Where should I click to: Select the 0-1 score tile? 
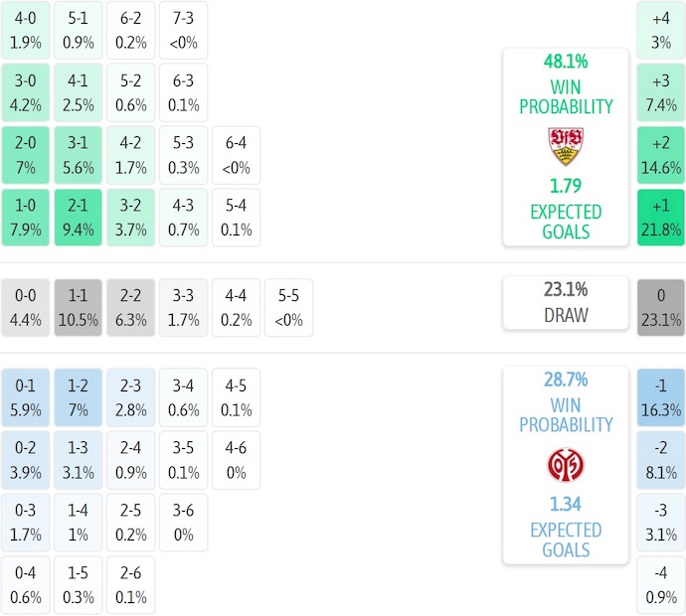pyautogui.click(x=26, y=397)
